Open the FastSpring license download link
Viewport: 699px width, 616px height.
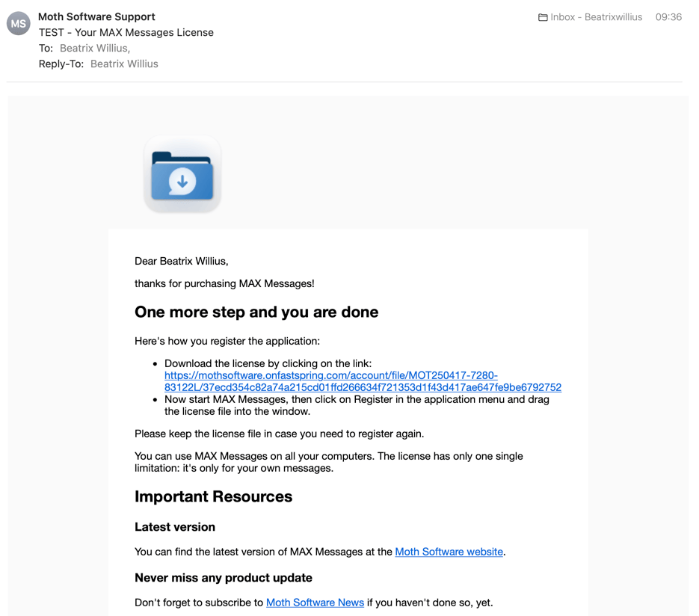coord(363,381)
